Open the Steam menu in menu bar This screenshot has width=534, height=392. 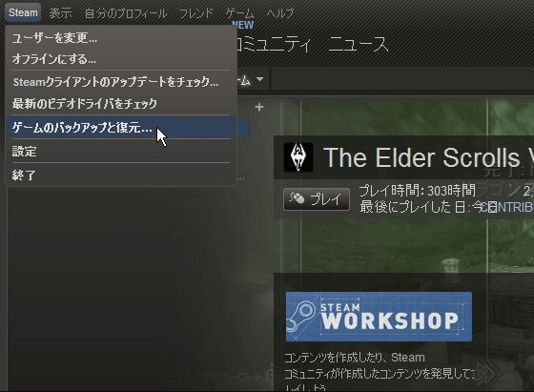tap(23, 12)
